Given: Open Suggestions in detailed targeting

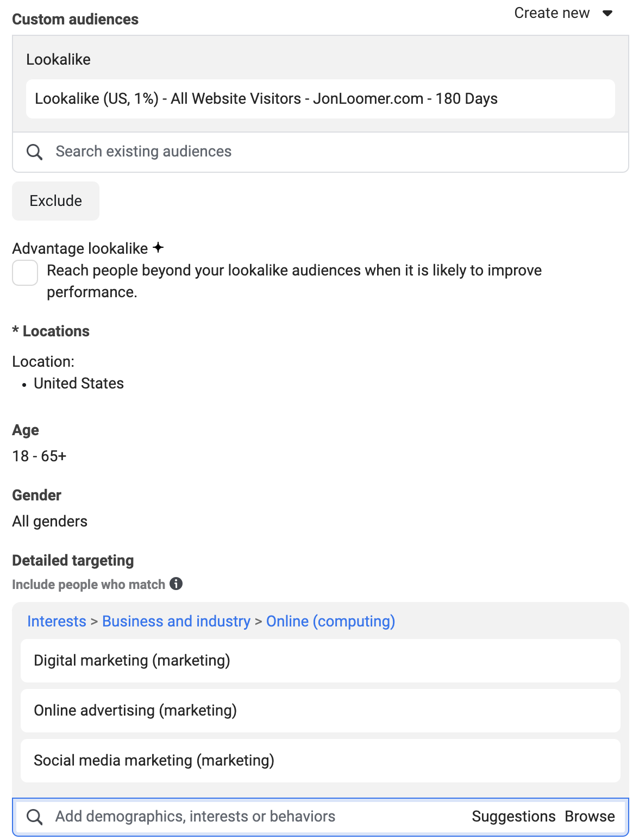Looking at the screenshot, I should point(513,817).
